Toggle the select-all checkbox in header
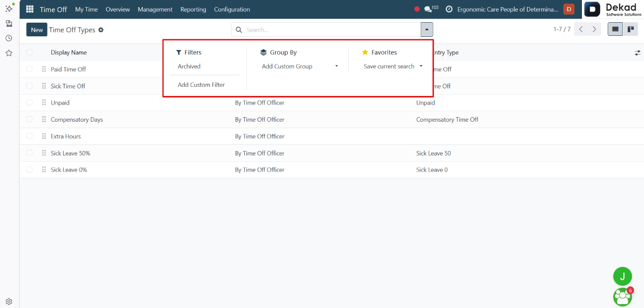644x308 pixels. tap(29, 53)
